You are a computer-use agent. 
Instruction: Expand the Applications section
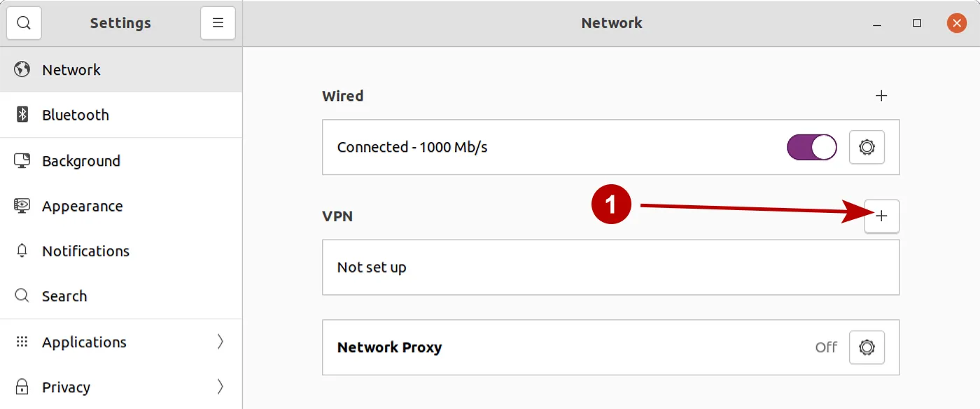220,342
